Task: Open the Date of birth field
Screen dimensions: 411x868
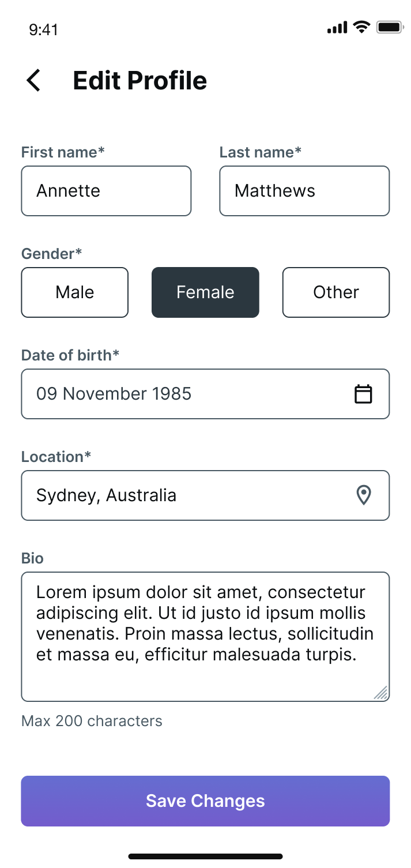Action: (184, 394)
